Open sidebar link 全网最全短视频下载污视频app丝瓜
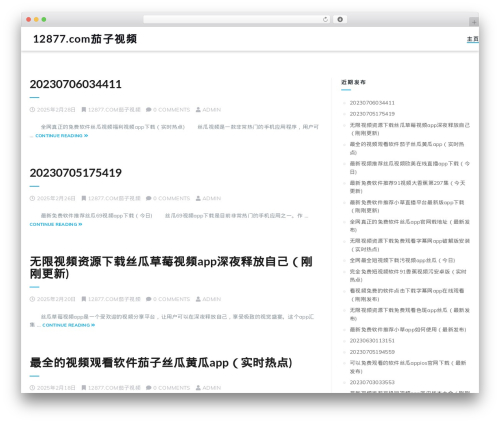 (402, 260)
